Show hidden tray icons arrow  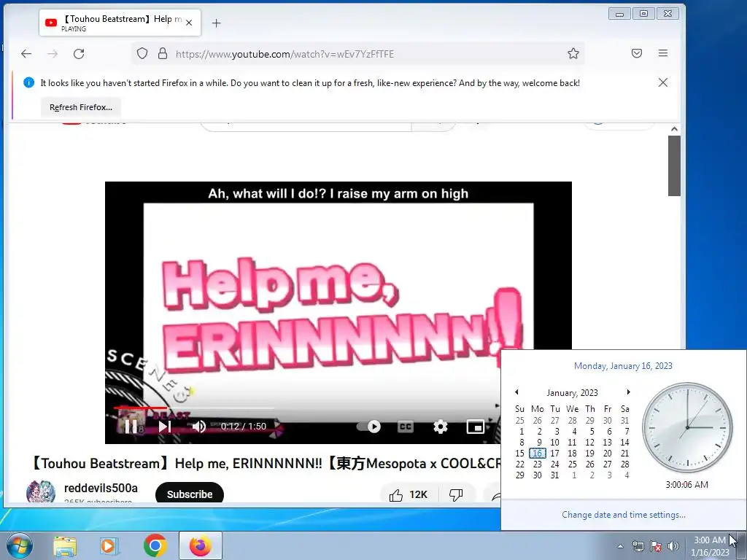[x=620, y=547]
